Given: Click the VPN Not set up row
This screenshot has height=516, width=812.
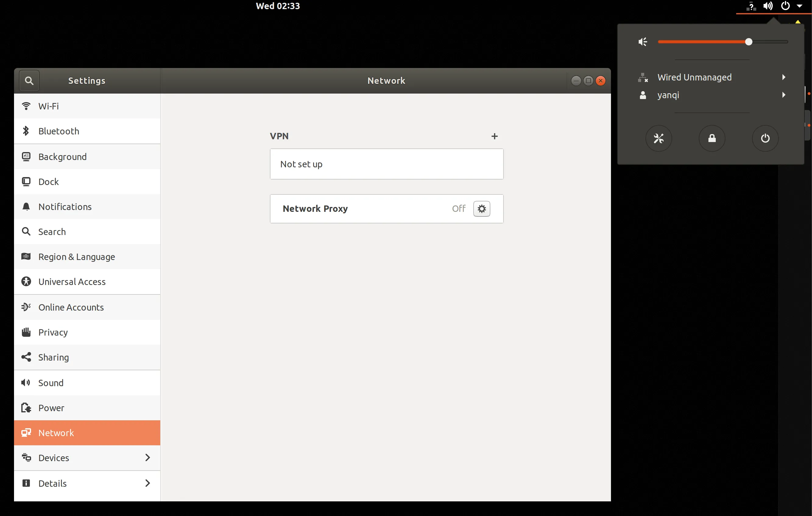Looking at the screenshot, I should [x=387, y=164].
